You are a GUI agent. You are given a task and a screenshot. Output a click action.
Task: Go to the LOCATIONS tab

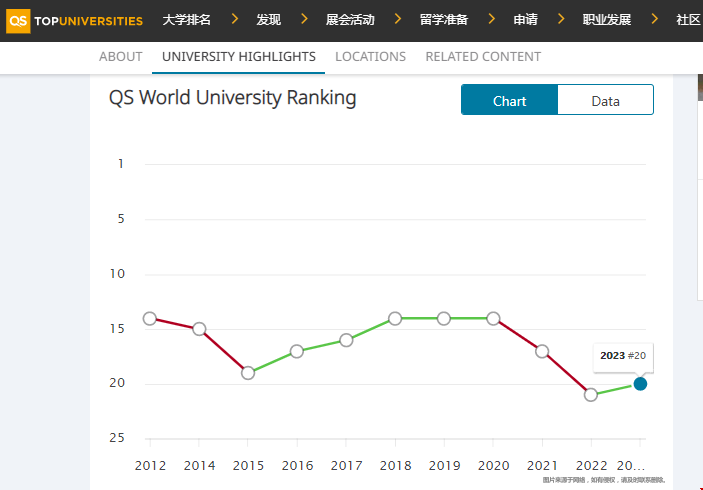[370, 57]
